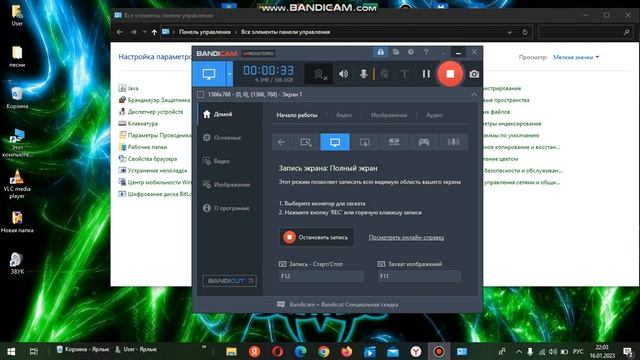The image size is (640, 360).
Task: Toggle the speaker sound icon in Bandicam
Action: click(x=343, y=74)
